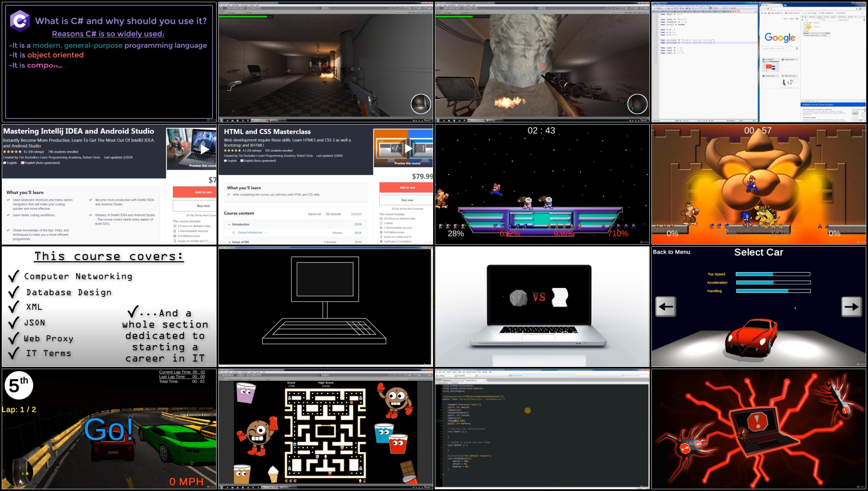The image size is (868, 491).
Task: Close the Chrome New Tab tab
Action: [x=781, y=5]
